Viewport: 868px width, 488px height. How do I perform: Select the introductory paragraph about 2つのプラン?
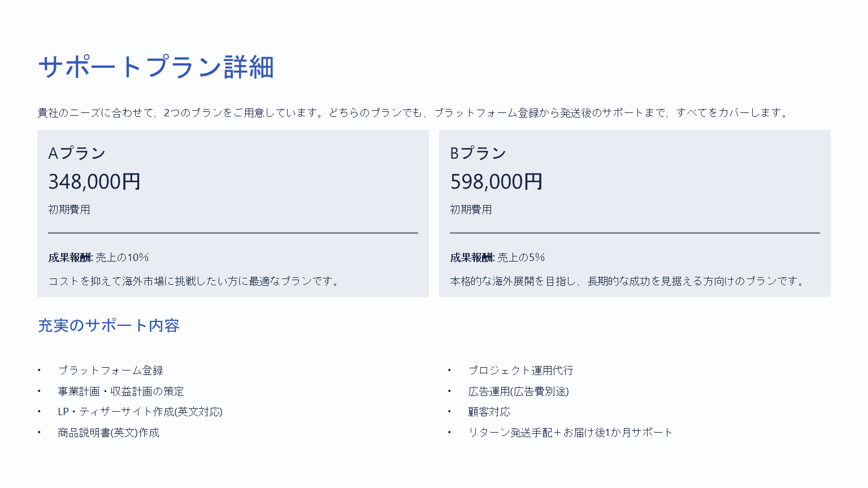pos(413,113)
